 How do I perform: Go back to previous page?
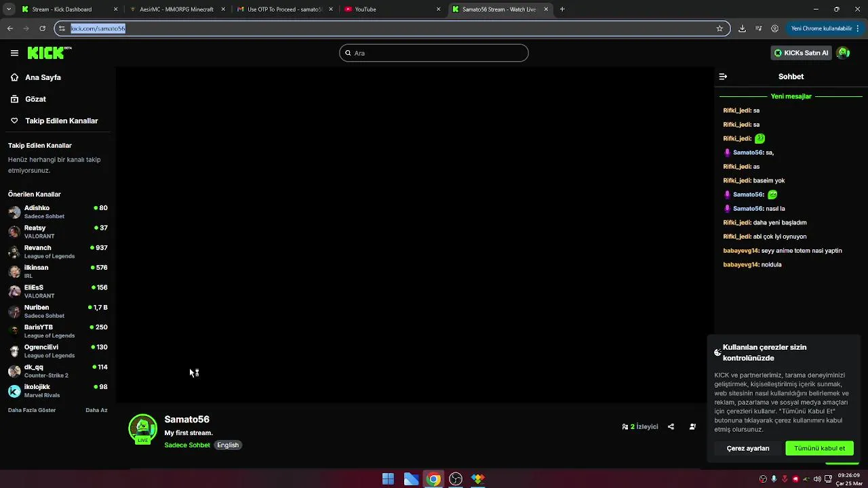pos(10,28)
